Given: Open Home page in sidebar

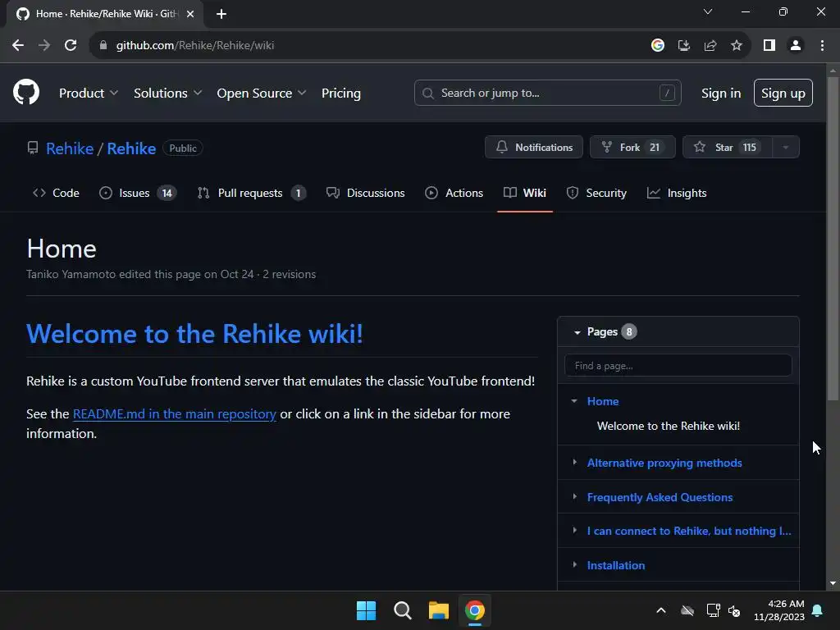Looking at the screenshot, I should (603, 401).
